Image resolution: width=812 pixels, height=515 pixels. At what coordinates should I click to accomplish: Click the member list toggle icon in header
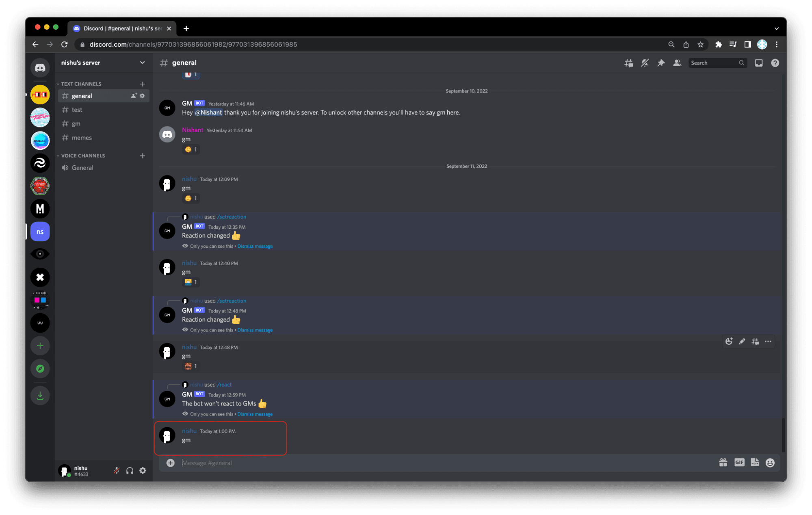[678, 63]
